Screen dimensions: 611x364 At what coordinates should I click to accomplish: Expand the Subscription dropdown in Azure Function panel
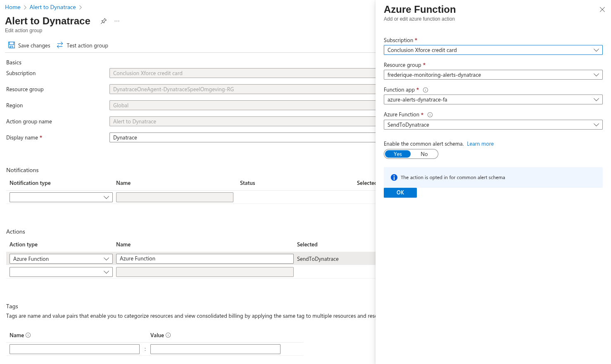[493, 50]
